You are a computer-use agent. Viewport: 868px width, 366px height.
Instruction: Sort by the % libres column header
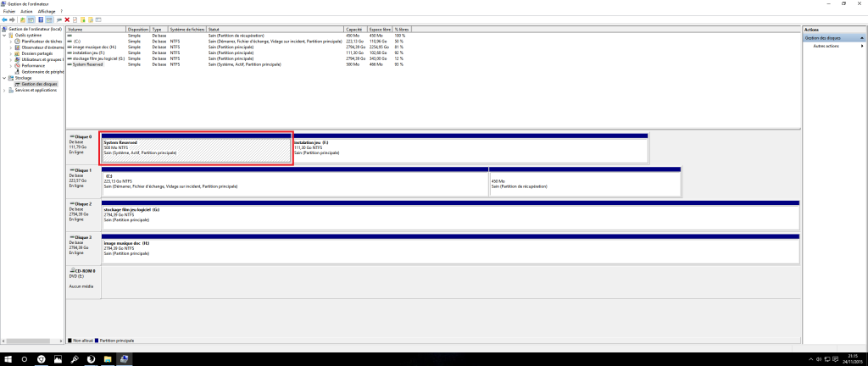[x=403, y=29]
